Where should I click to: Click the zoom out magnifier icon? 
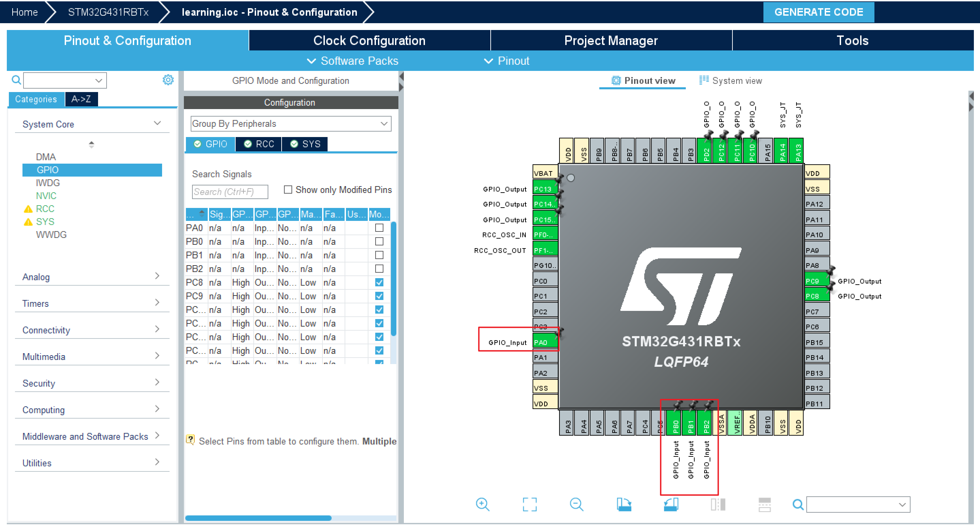point(576,504)
